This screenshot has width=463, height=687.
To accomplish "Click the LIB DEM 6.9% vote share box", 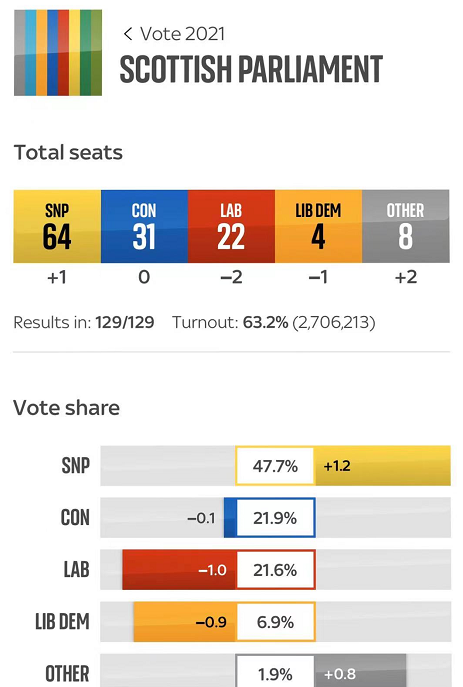I will tap(276, 622).
